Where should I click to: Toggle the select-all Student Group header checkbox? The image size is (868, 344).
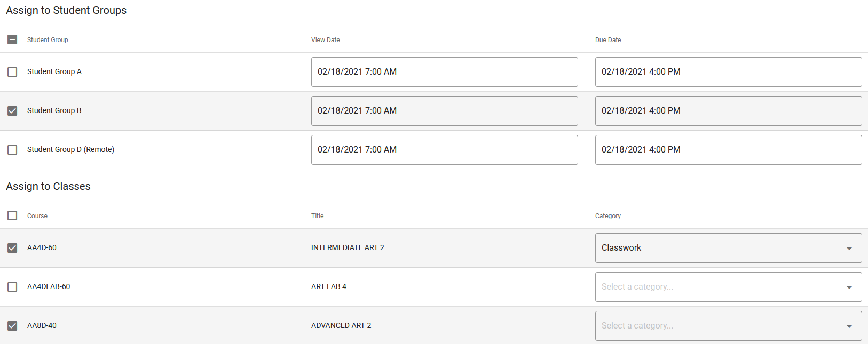tap(12, 39)
